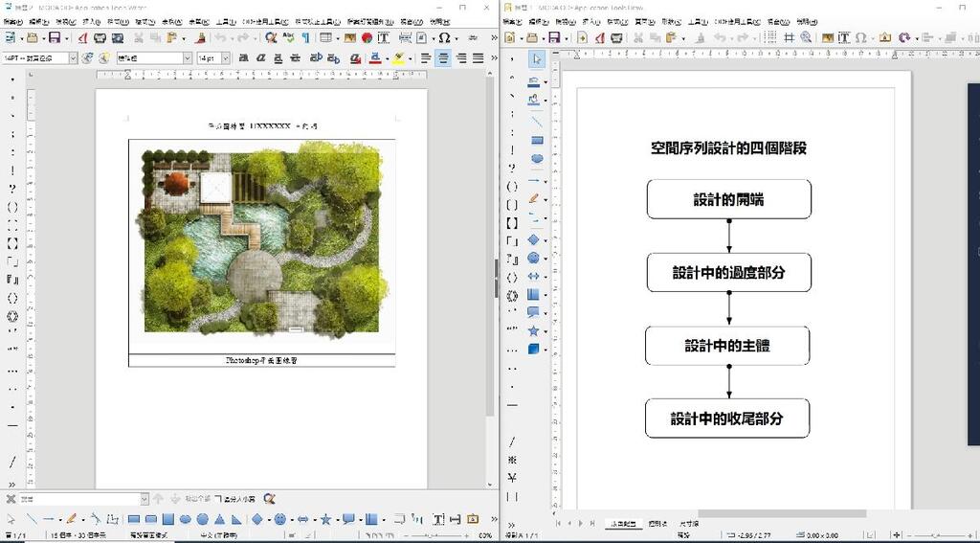Image resolution: width=980 pixels, height=543 pixels.
Task: Open the font name dropdown
Action: click(x=188, y=58)
